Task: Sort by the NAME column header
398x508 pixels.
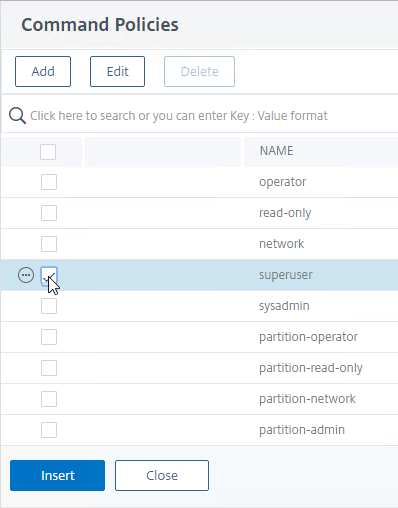Action: tap(276, 151)
